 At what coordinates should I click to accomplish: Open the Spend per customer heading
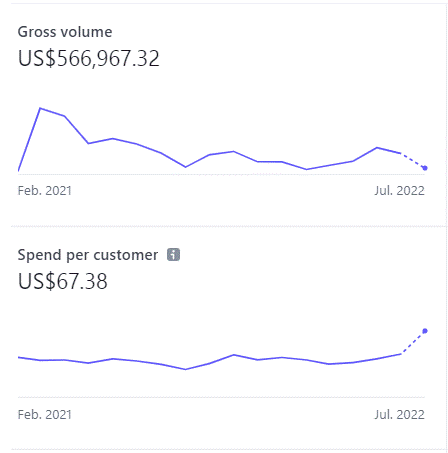pyautogui.click(x=88, y=255)
